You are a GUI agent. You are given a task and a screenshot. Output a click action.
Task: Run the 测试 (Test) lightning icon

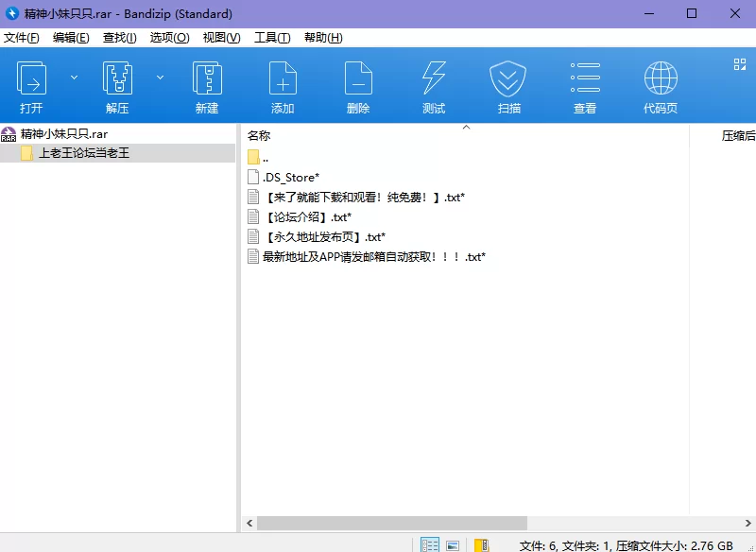(x=434, y=79)
